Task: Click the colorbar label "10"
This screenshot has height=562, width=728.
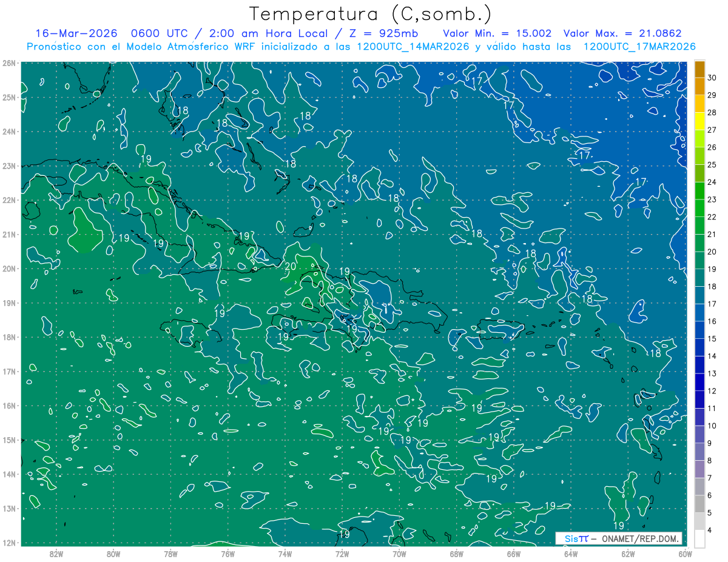Action: [x=712, y=426]
